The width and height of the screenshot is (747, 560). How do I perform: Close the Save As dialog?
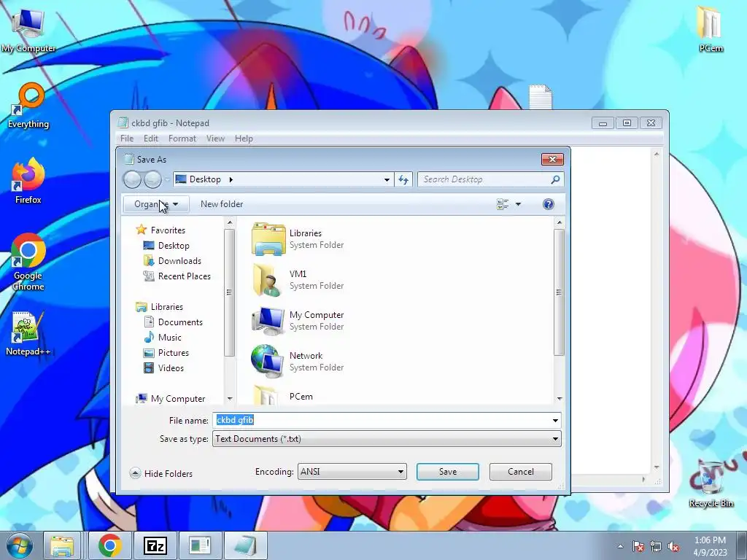pos(552,159)
